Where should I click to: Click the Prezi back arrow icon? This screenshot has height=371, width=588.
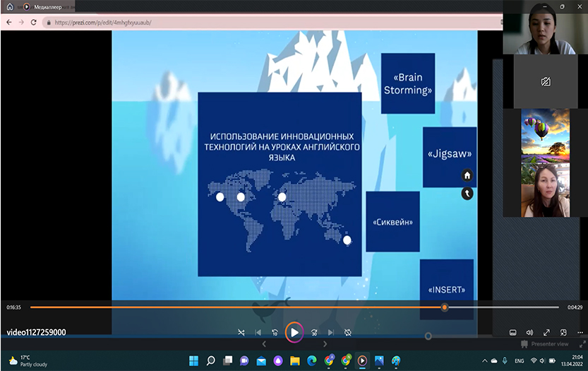tap(467, 193)
